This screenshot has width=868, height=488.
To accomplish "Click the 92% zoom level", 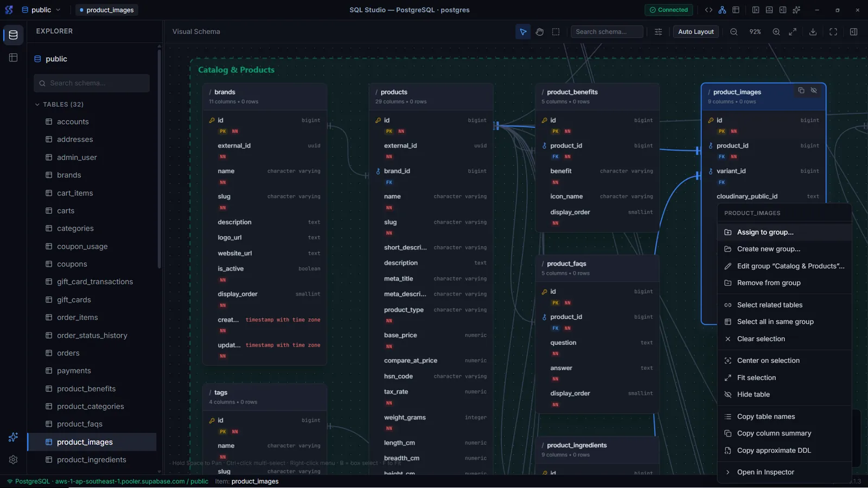I will pyautogui.click(x=755, y=32).
